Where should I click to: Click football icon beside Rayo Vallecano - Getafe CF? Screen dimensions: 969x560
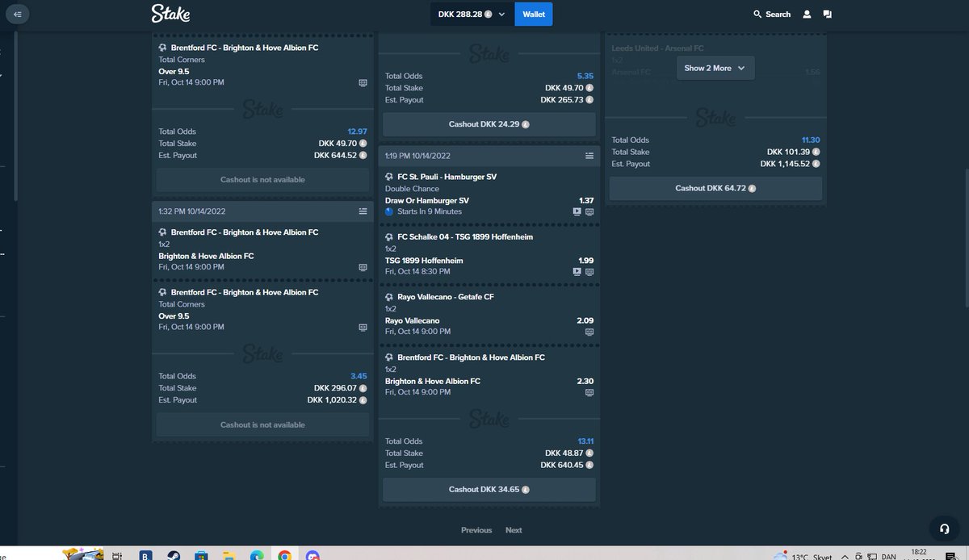(x=390, y=297)
